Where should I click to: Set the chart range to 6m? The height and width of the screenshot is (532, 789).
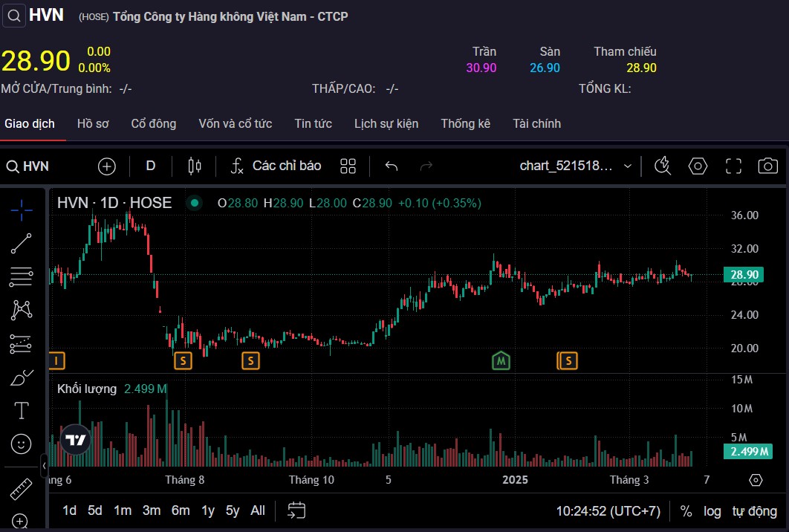pos(181,510)
